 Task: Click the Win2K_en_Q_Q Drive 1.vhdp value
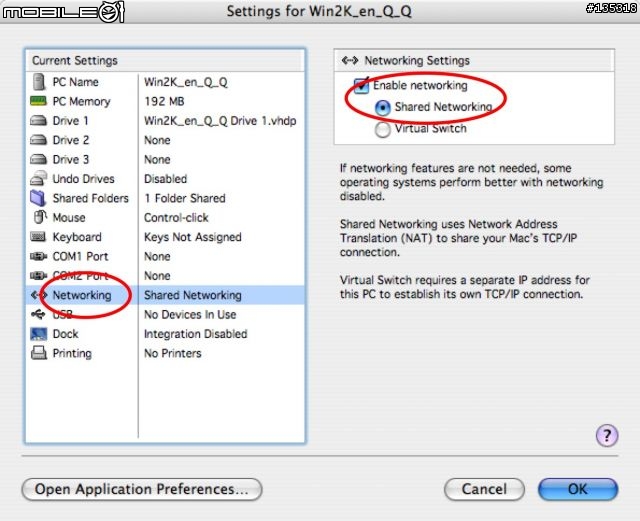[x=220, y=121]
